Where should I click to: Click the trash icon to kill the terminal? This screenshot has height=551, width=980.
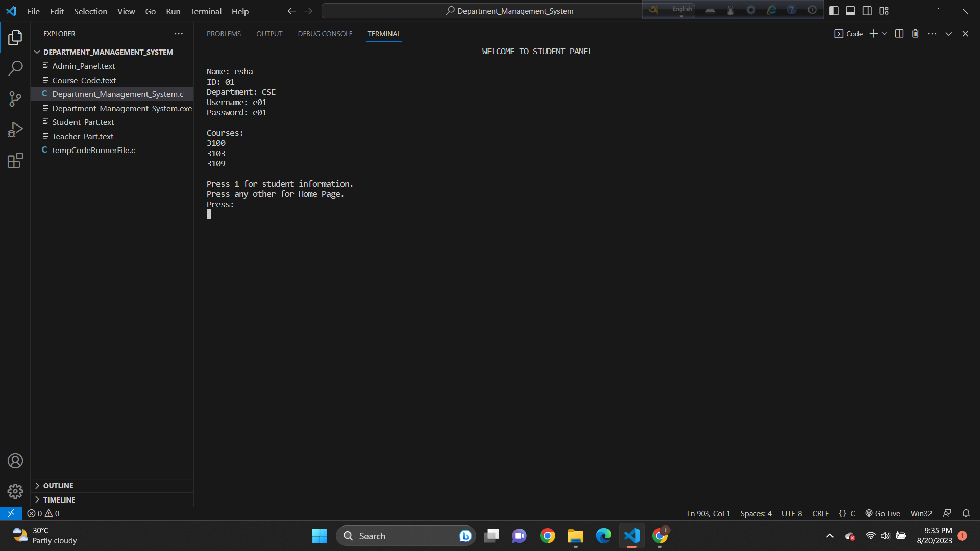(915, 33)
